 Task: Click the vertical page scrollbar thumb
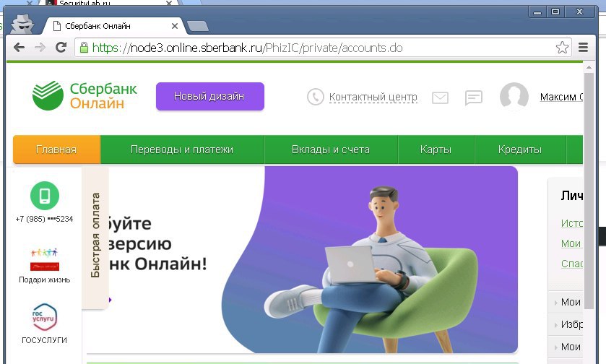[589, 191]
